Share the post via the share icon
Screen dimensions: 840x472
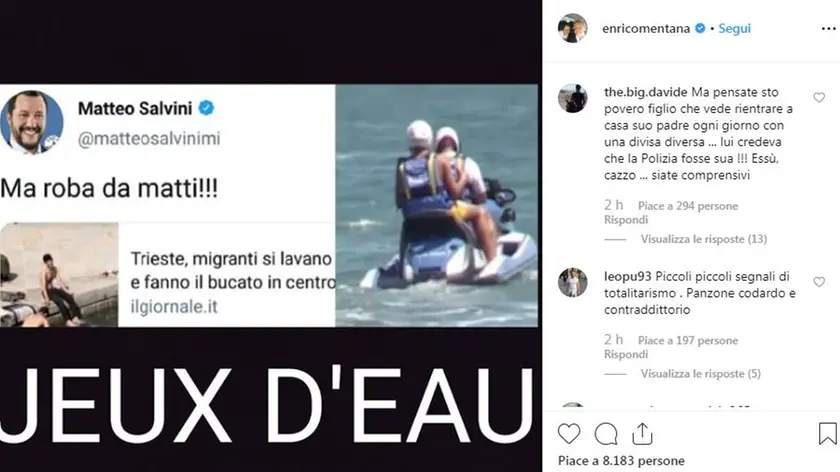642,434
